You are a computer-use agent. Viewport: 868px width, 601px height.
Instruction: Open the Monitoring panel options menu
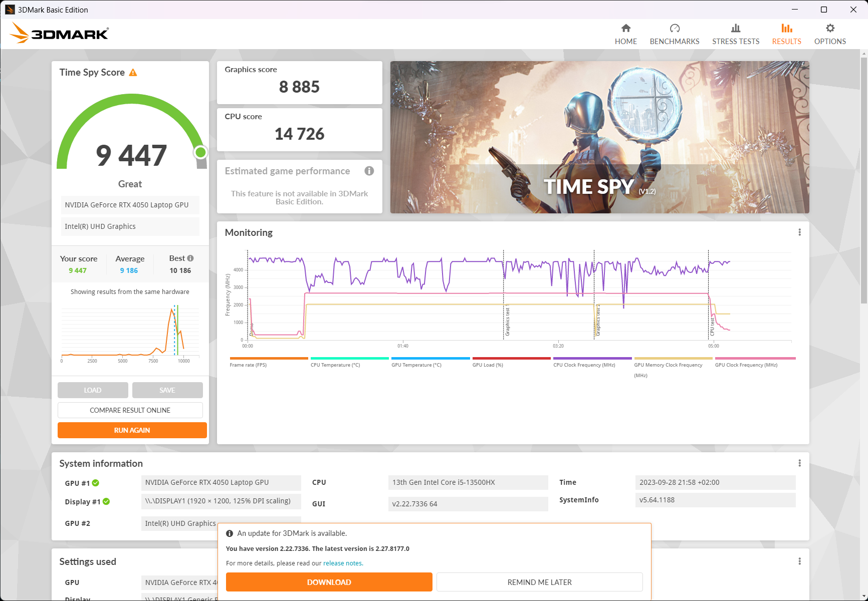coord(799,232)
